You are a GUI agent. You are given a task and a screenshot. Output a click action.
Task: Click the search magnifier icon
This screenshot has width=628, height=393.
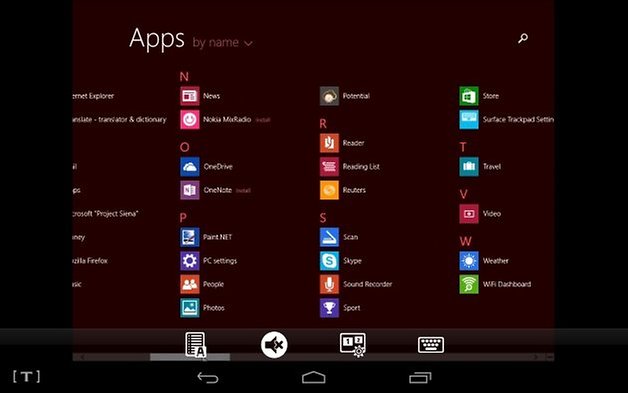tap(523, 38)
